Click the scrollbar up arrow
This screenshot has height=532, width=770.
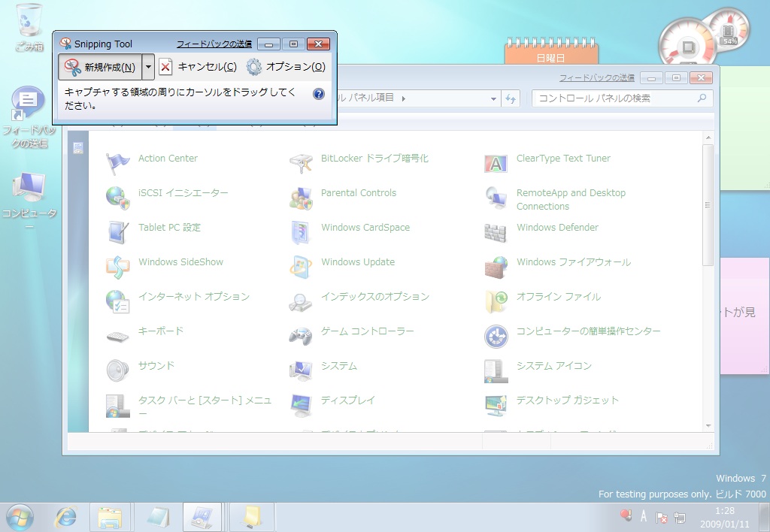[708, 138]
